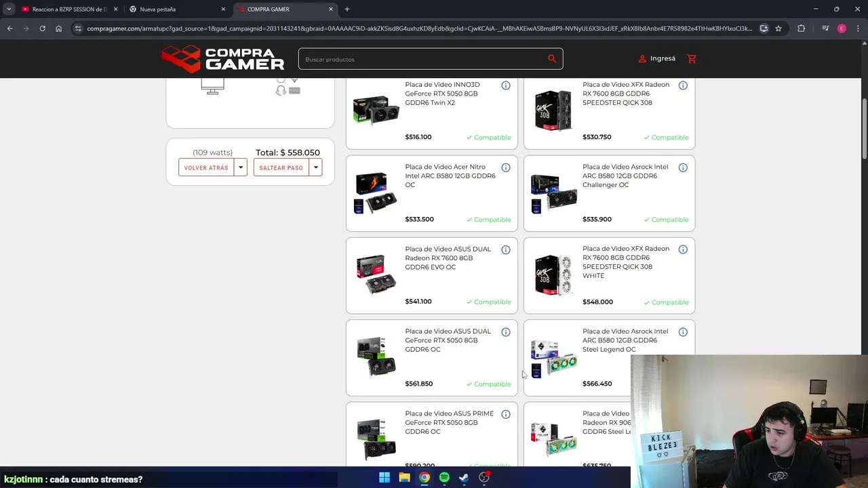
Task: Open info icon for ASUS DUAL RX 7600 EVO OC
Action: click(x=506, y=250)
